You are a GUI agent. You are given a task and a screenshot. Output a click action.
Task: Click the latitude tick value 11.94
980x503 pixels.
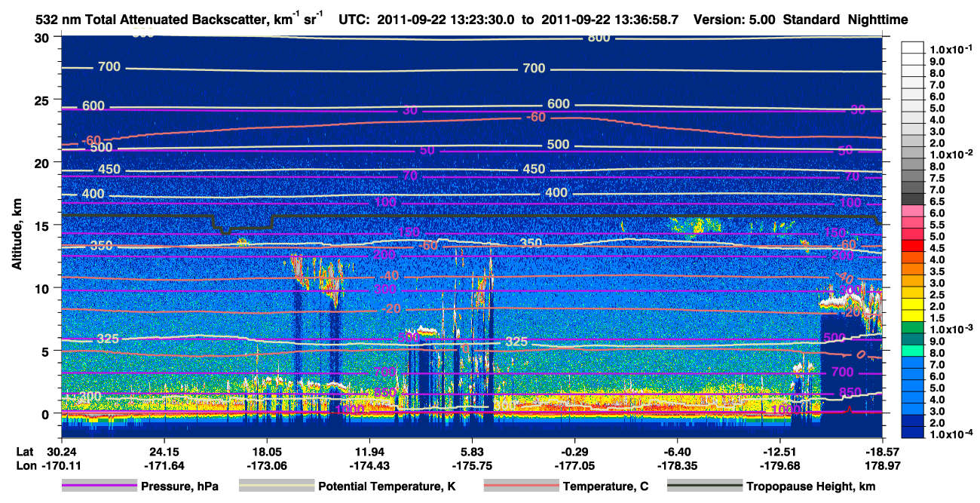pos(369,451)
